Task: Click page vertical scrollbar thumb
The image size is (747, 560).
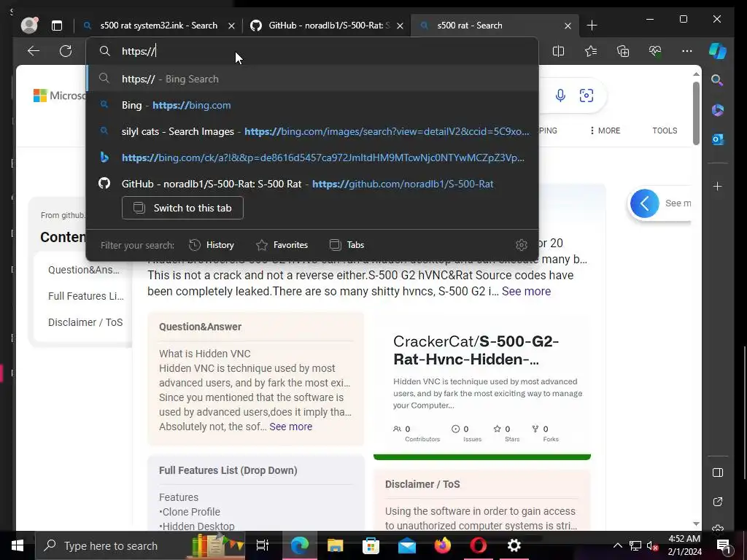Action: click(x=696, y=113)
